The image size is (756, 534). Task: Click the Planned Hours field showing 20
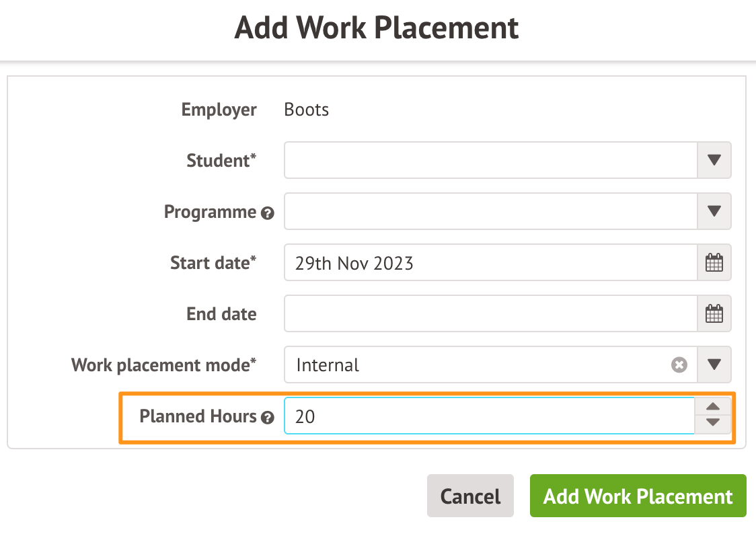[489, 416]
